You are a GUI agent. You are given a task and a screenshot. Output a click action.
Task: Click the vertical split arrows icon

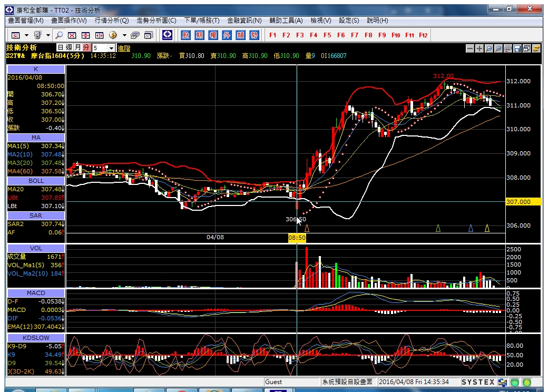tap(85, 35)
